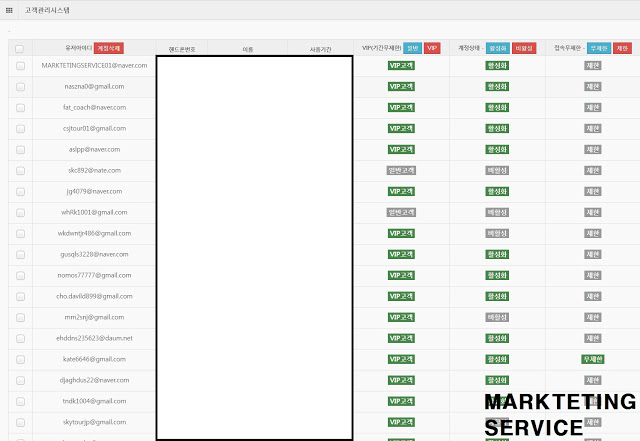
Task: Tick the select-all checkbox in table header
Action: click(x=20, y=48)
